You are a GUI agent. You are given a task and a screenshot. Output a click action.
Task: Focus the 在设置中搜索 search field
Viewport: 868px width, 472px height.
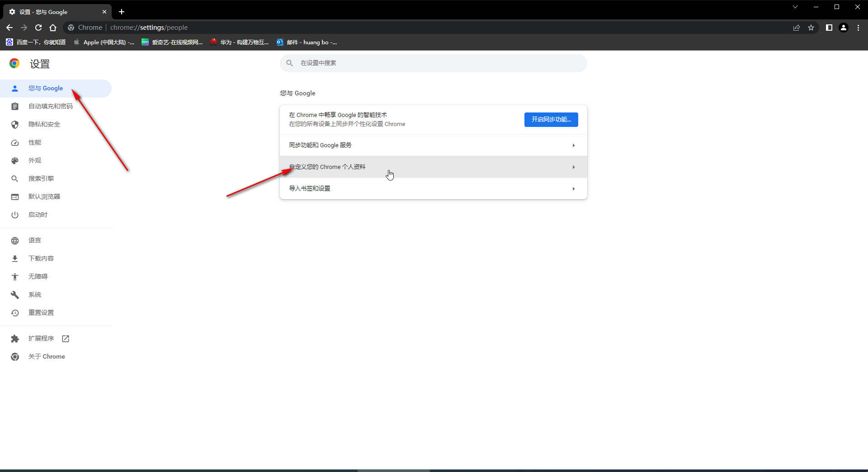coord(434,63)
